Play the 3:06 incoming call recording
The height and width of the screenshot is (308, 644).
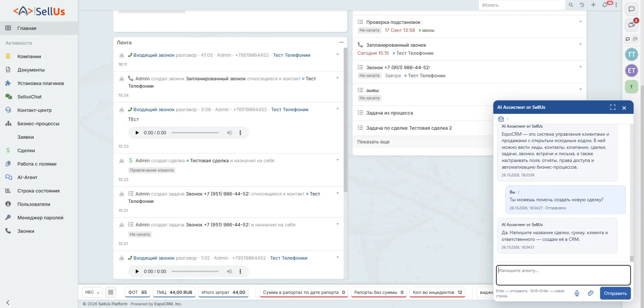point(137,132)
